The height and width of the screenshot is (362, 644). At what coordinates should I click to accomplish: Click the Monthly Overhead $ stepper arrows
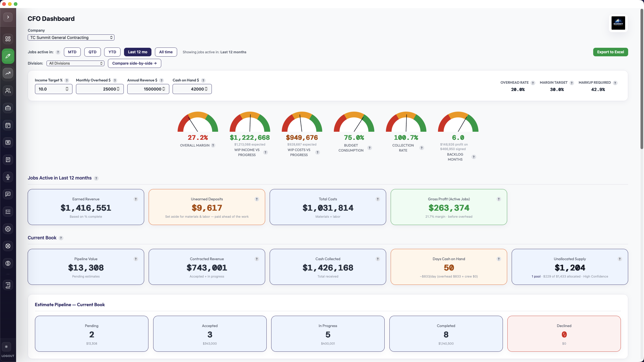point(118,89)
